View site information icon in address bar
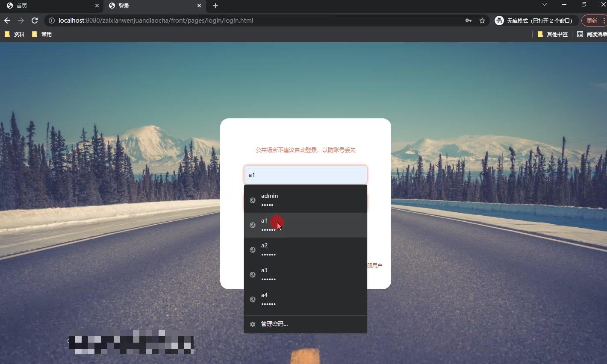The width and height of the screenshot is (607, 364). [51, 21]
